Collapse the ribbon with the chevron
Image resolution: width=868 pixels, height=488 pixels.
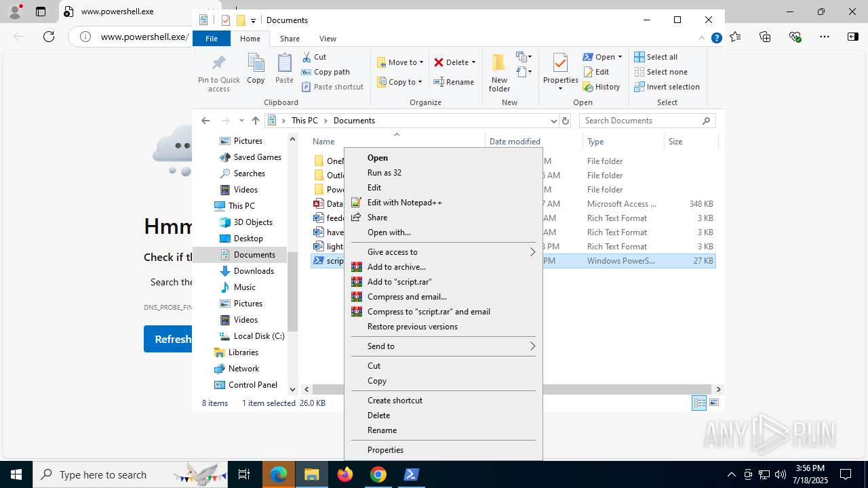702,39
